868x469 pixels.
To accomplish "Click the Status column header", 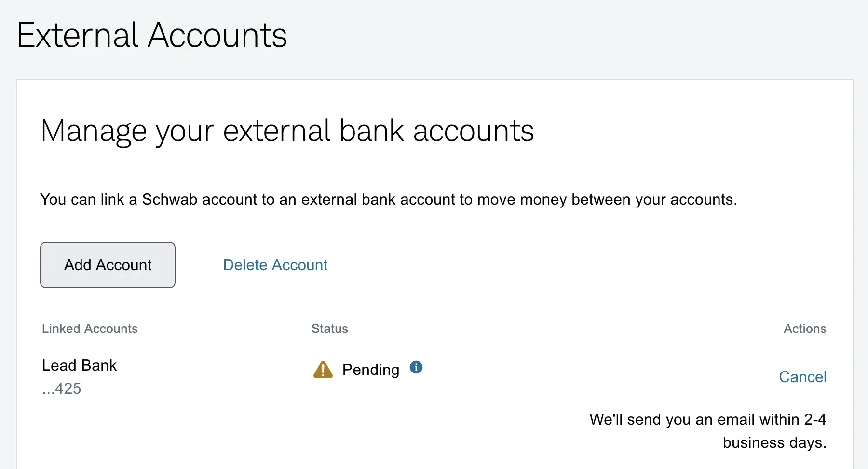I will 329,329.
